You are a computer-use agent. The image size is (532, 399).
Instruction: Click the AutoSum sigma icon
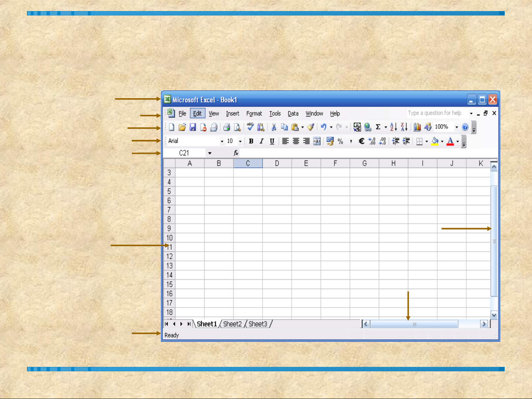click(x=378, y=127)
